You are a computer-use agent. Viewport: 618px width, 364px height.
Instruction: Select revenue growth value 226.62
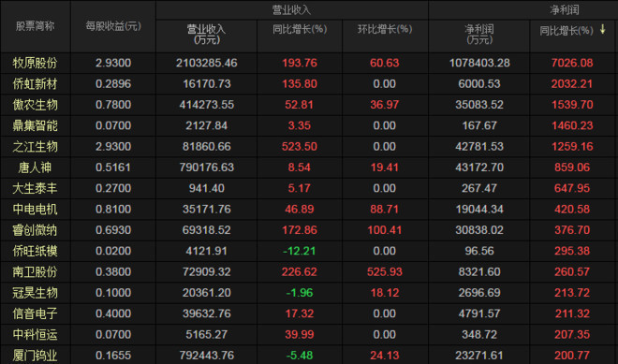300,271
